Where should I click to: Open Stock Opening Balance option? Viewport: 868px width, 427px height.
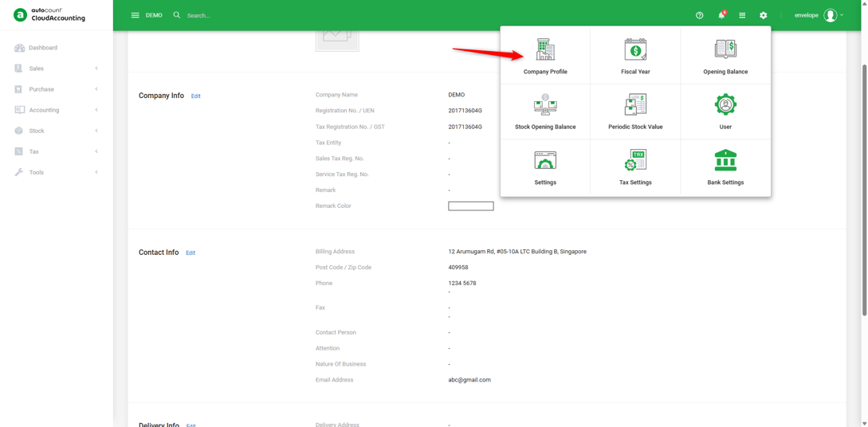click(545, 112)
